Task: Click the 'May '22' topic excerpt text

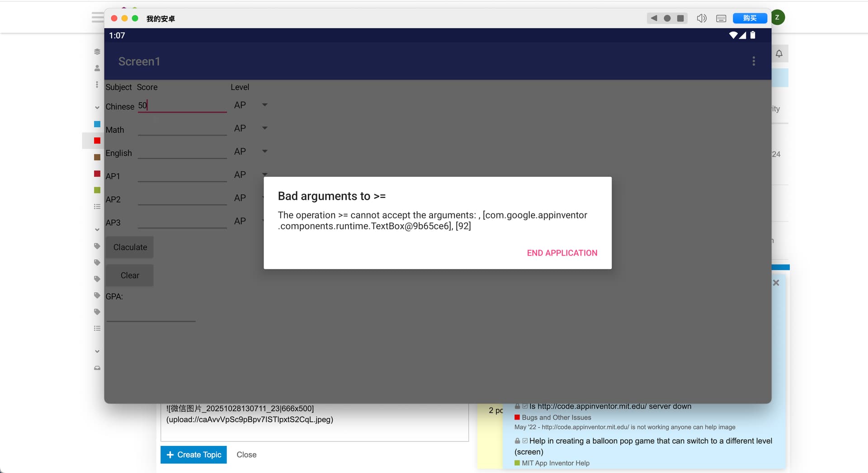Action: tap(625, 427)
